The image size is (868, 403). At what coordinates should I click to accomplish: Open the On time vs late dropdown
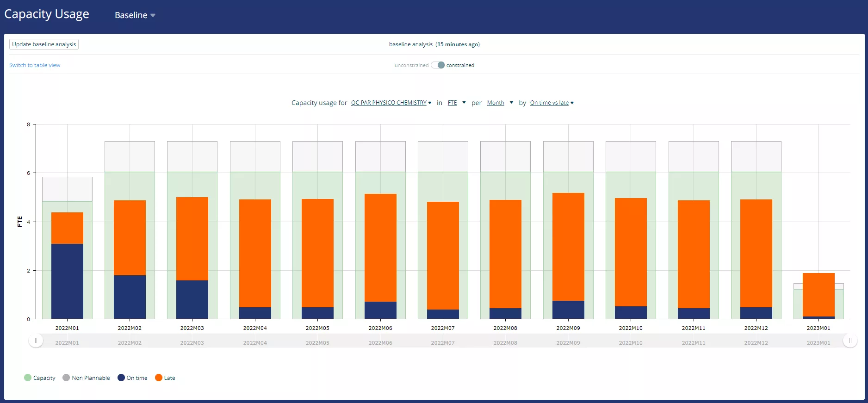point(552,103)
